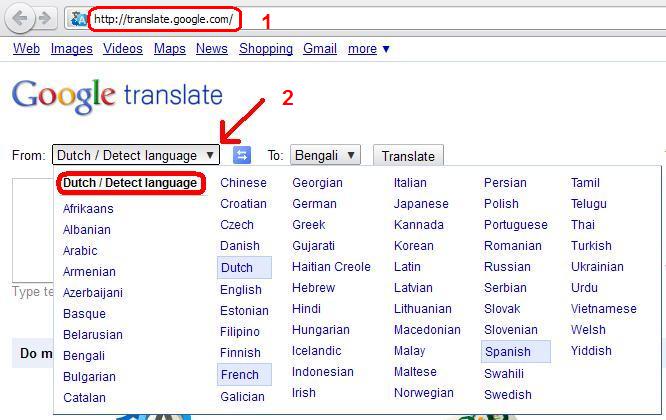Select highlighted Dutch in the list
666x420 pixels.
(x=244, y=268)
